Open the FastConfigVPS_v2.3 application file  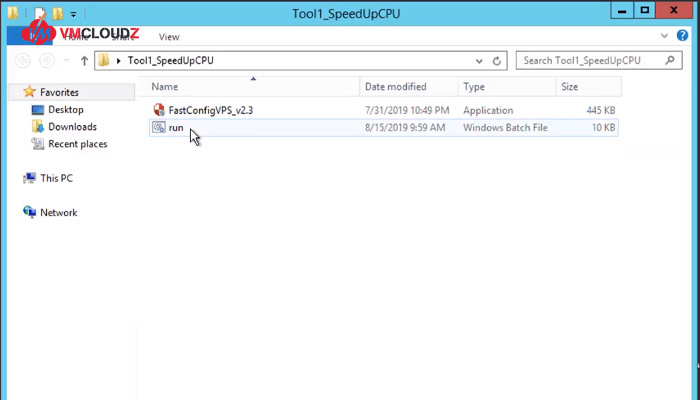[211, 110]
